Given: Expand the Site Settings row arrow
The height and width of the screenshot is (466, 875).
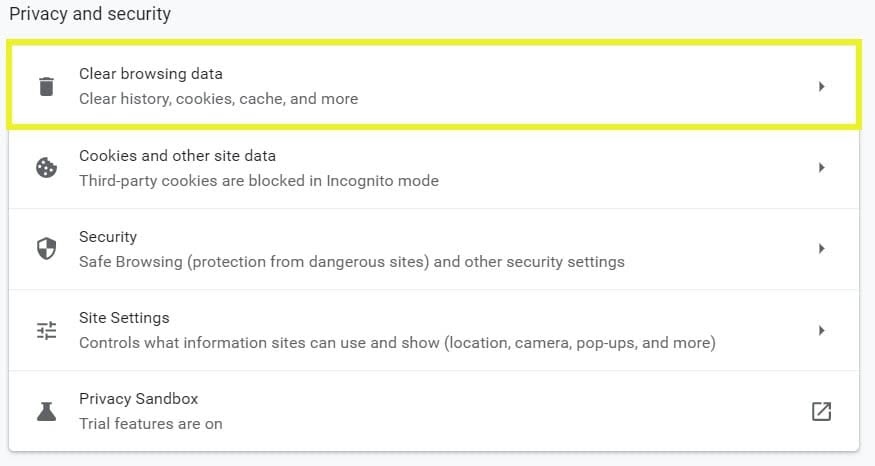Looking at the screenshot, I should pos(821,330).
